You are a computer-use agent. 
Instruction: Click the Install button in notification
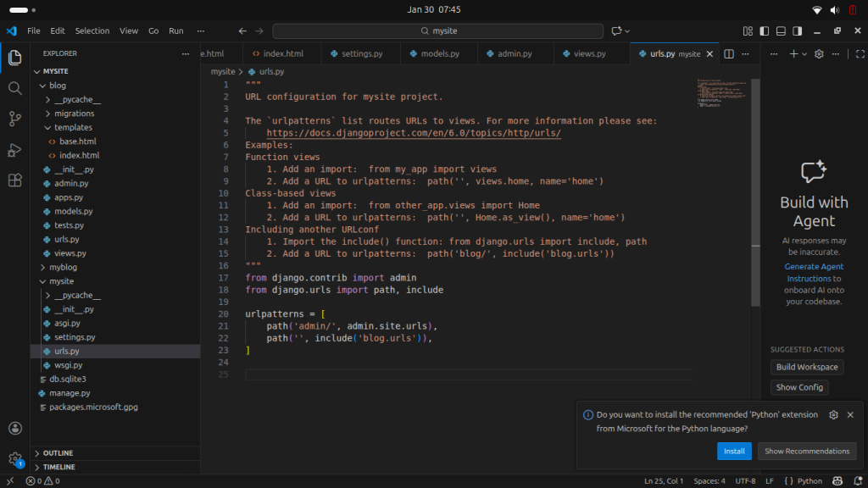(x=734, y=452)
